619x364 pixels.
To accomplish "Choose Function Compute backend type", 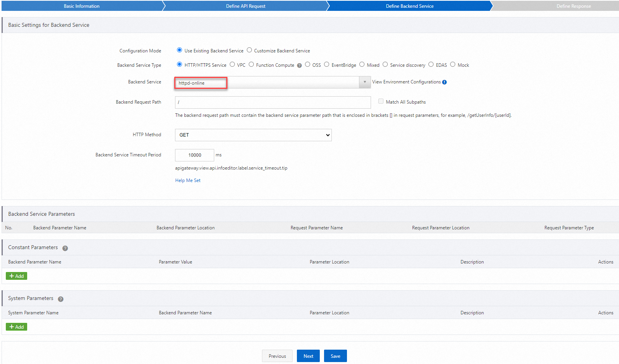I will pos(251,64).
